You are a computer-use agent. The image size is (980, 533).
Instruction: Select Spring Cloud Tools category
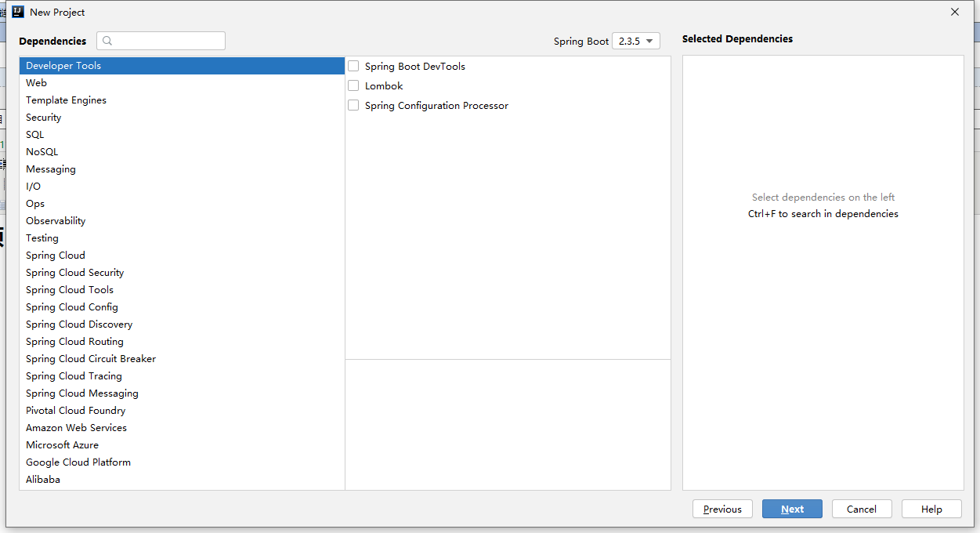182,290
